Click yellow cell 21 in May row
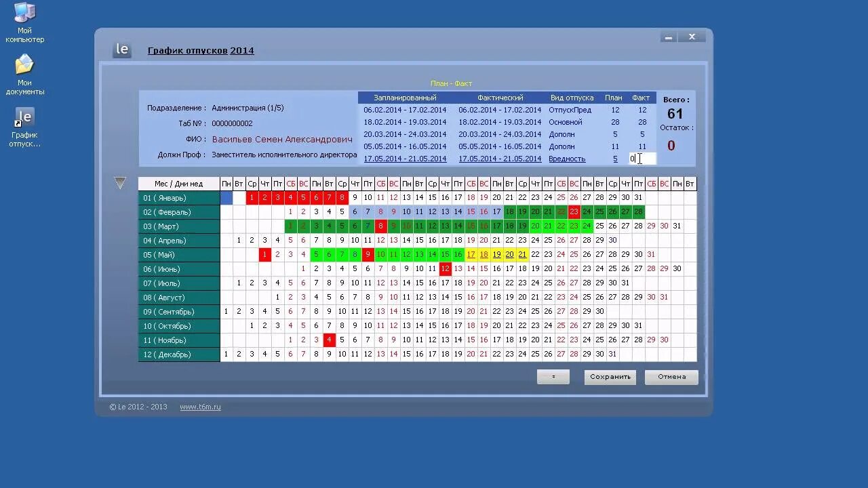This screenshot has height=488, width=868. pyautogui.click(x=522, y=255)
